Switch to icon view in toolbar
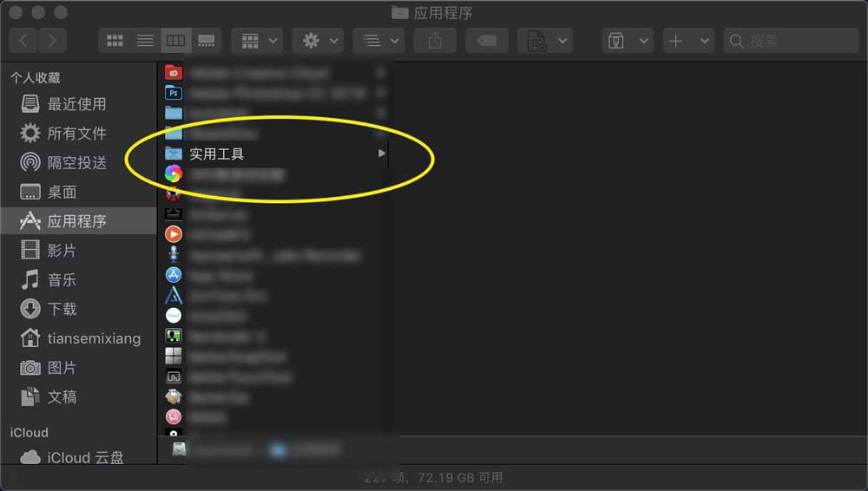The height and width of the screenshot is (491, 868). 115,41
